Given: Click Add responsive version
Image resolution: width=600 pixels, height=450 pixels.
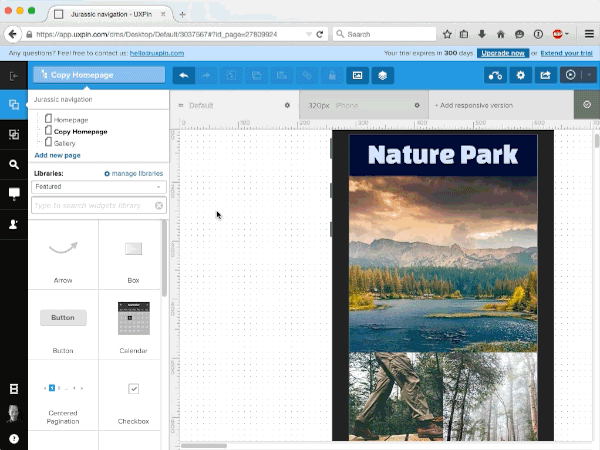Looking at the screenshot, I should coord(474,105).
